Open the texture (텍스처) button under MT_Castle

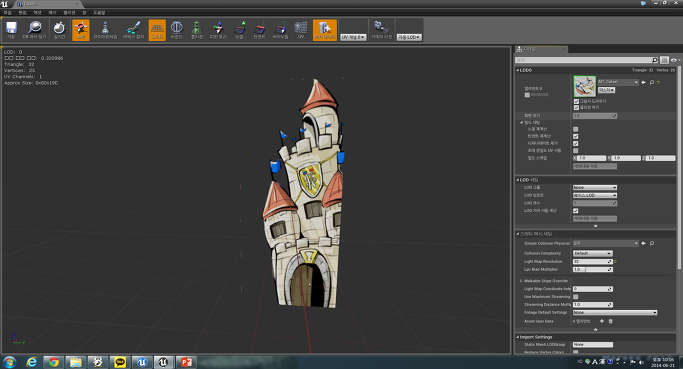tap(606, 90)
